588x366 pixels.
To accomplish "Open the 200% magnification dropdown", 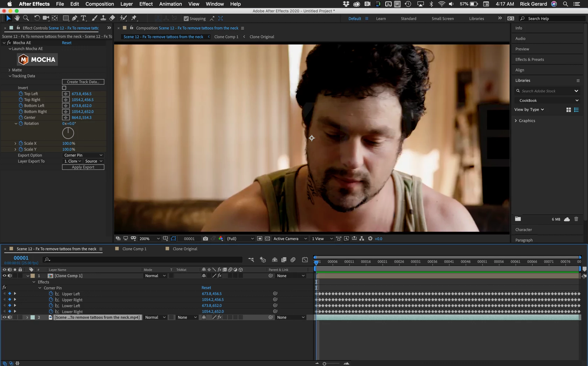I will (149, 239).
